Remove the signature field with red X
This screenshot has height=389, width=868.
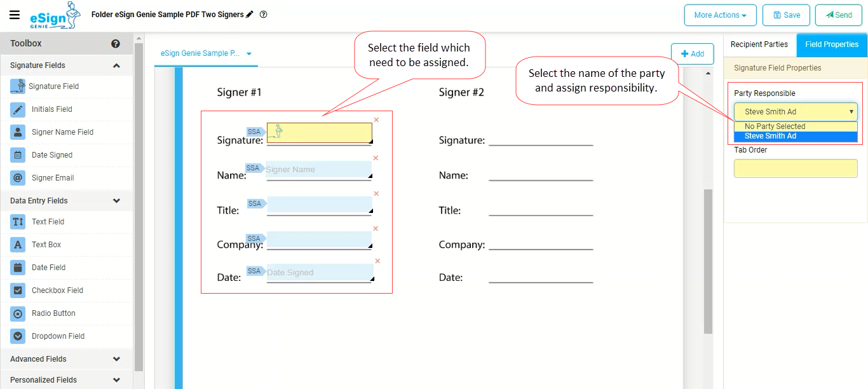coord(376,119)
